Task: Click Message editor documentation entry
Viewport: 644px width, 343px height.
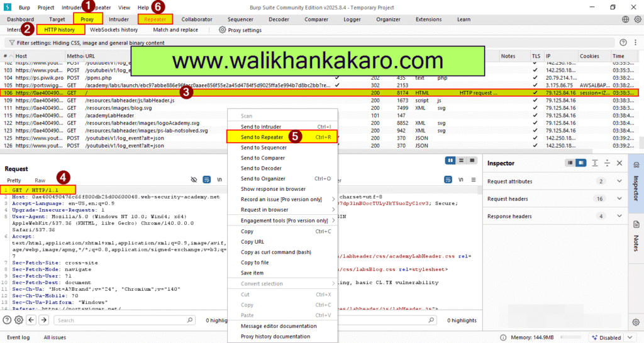Action: pyautogui.click(x=282, y=326)
